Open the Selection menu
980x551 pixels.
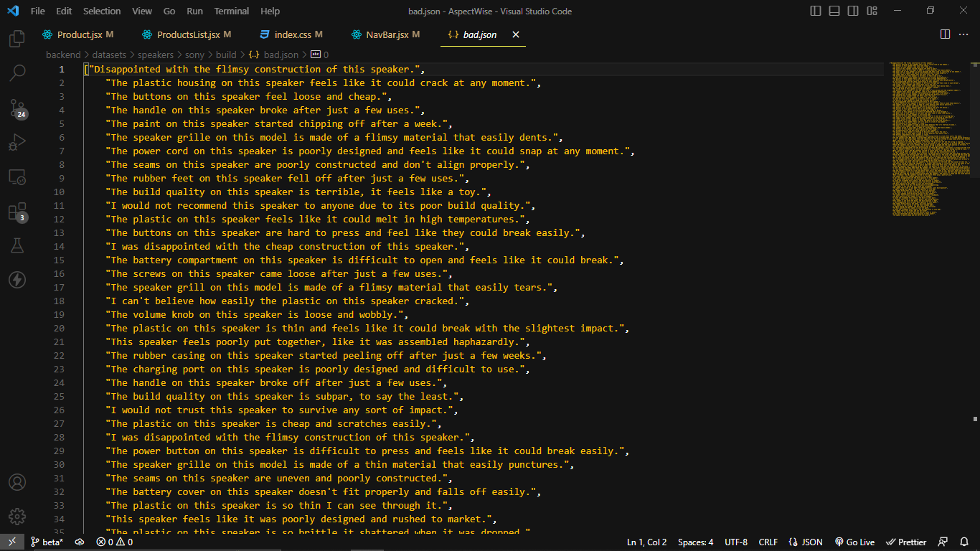pyautogui.click(x=102, y=11)
